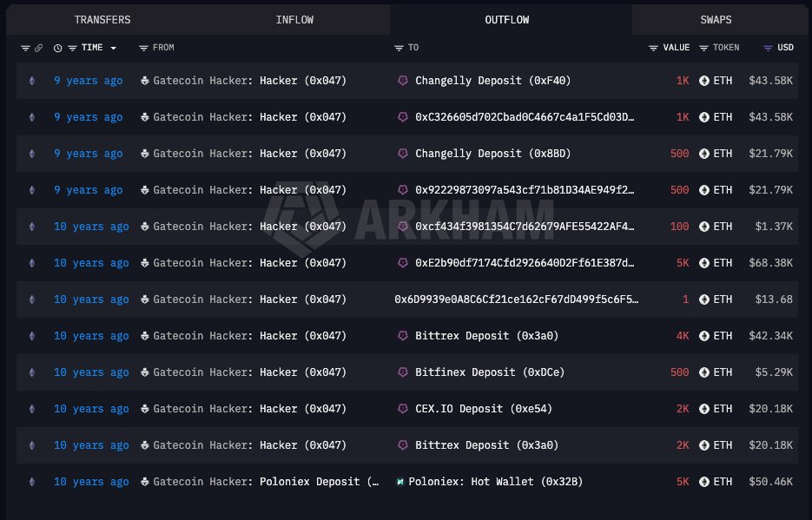Click the ETH token icon in the 5K Poloniex row
This screenshot has height=520, width=812.
pyautogui.click(x=703, y=482)
